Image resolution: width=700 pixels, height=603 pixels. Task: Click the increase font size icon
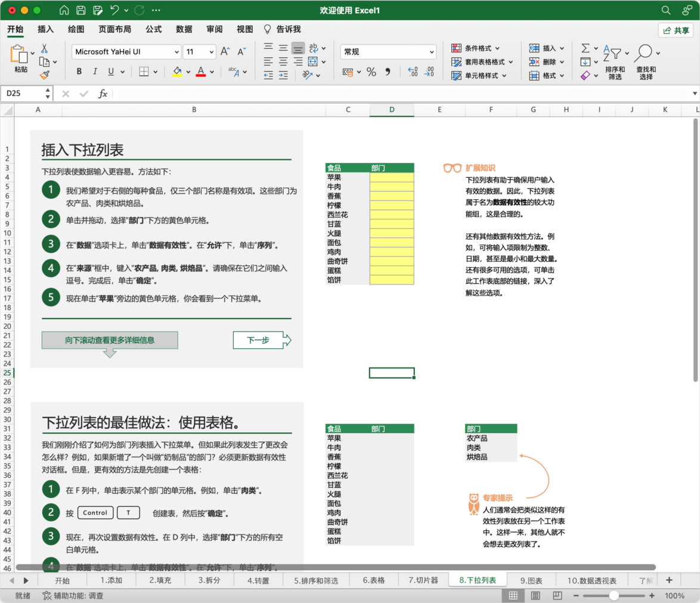tap(225, 52)
